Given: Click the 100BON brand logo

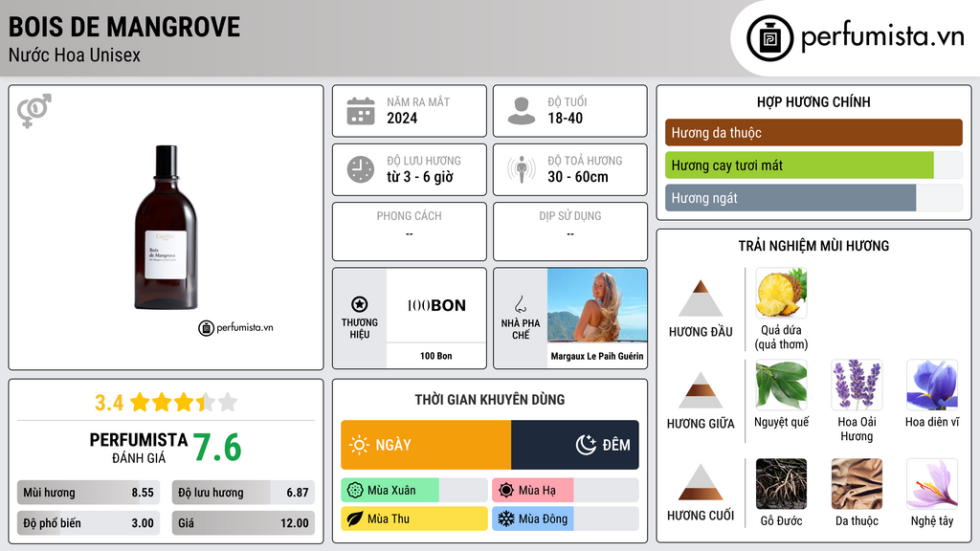Looking at the screenshot, I should [436, 305].
